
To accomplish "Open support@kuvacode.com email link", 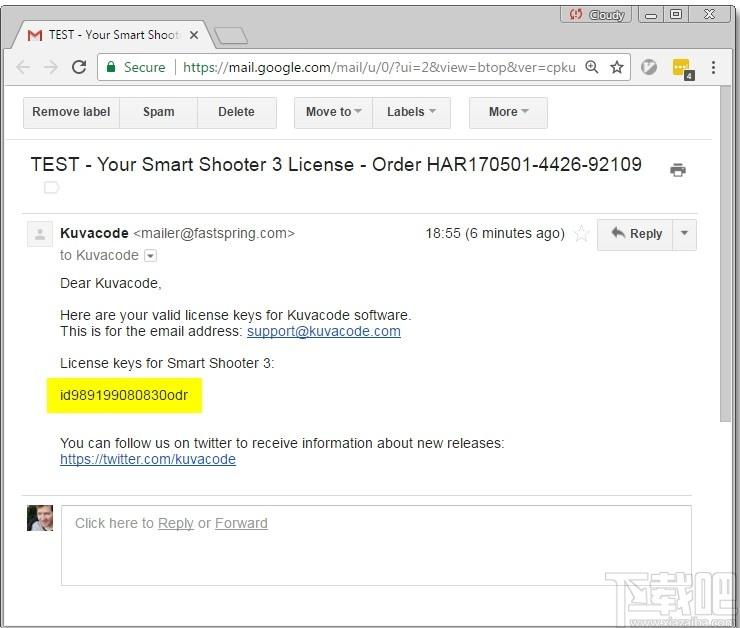I will [x=324, y=331].
